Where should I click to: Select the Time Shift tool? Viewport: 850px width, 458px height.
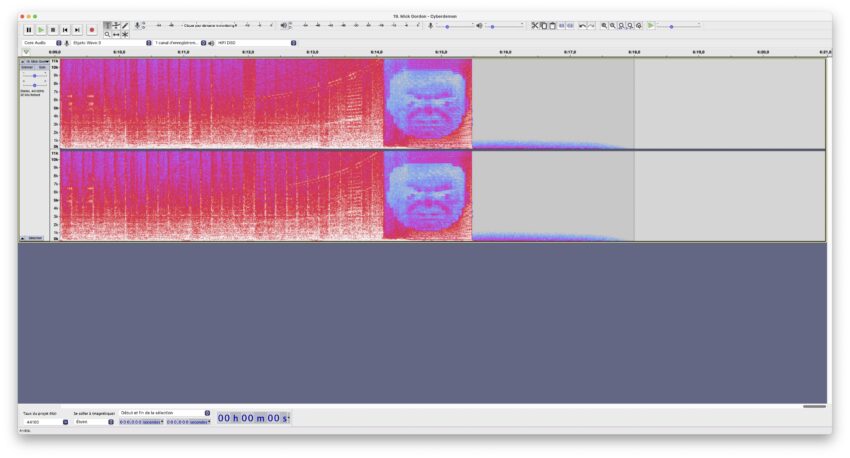(x=116, y=34)
